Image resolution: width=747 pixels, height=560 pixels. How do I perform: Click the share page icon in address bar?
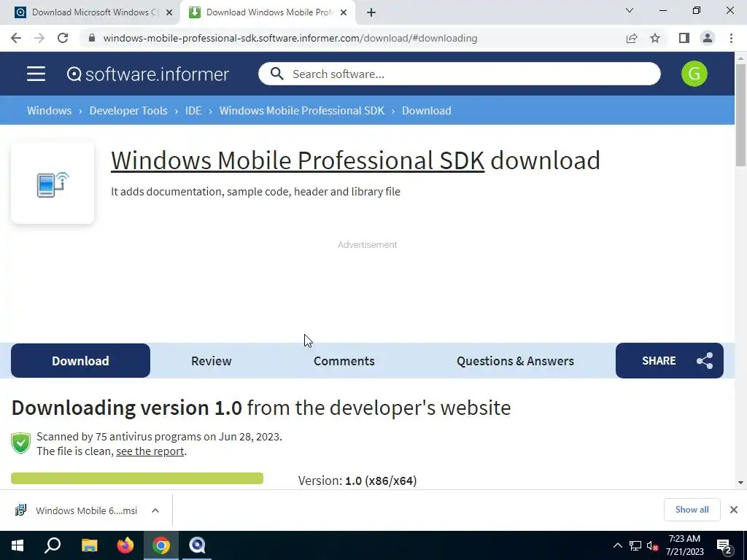(x=632, y=38)
